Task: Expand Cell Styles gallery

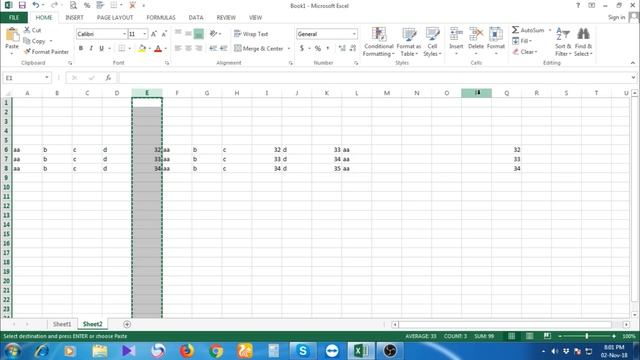Action: click(x=432, y=42)
